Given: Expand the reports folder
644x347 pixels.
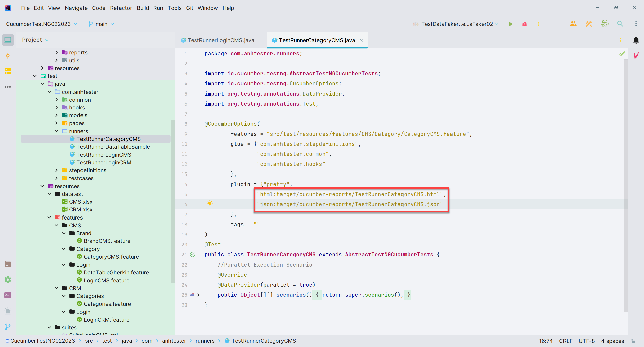Looking at the screenshot, I should [x=56, y=52].
